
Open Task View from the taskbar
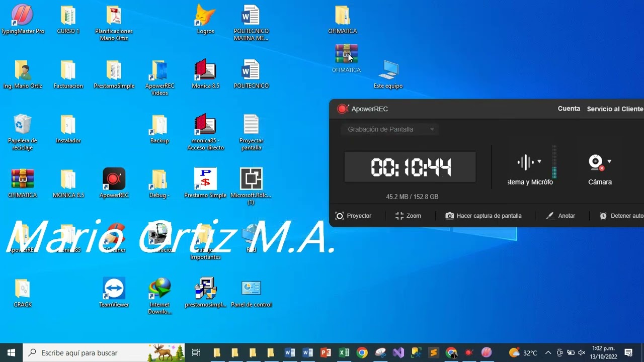[x=196, y=352]
